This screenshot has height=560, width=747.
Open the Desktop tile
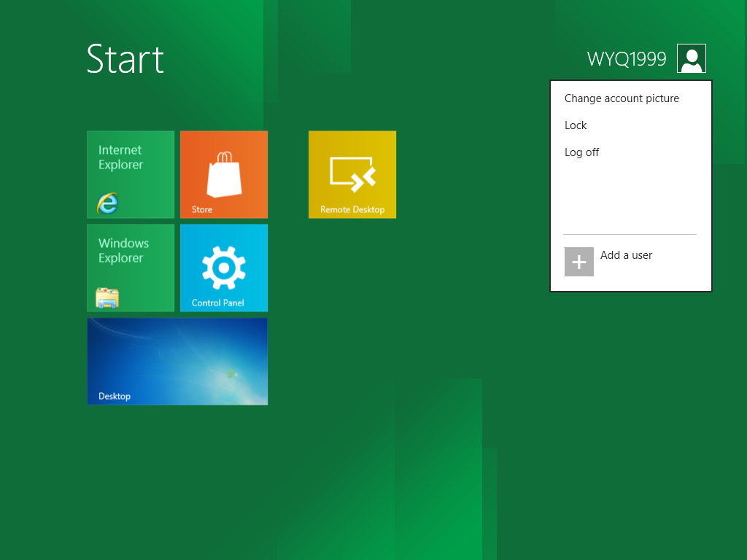(x=177, y=362)
